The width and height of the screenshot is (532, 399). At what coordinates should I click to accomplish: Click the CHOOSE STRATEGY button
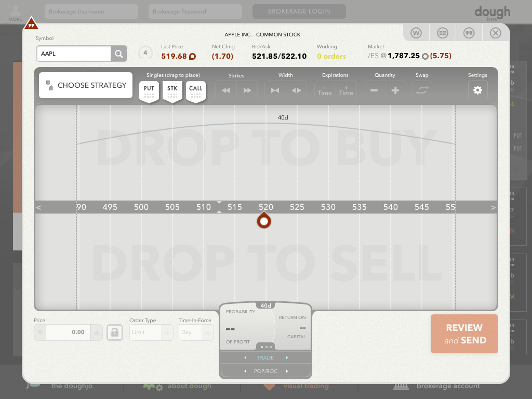[86, 85]
